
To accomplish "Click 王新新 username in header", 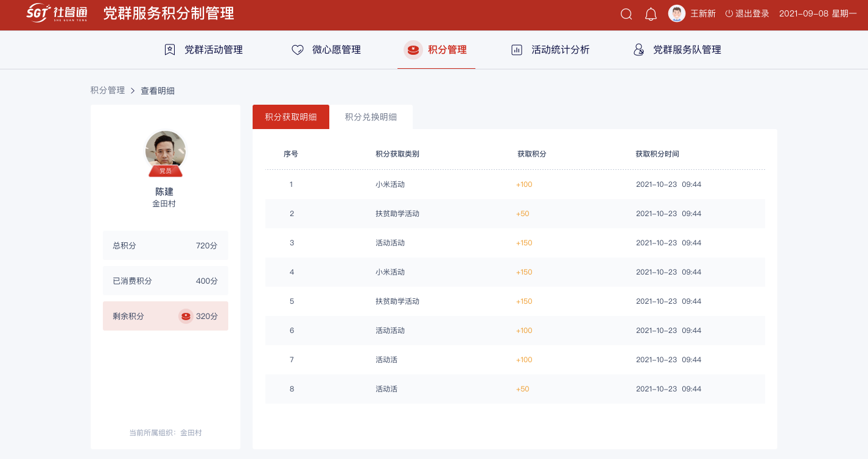I will (703, 13).
